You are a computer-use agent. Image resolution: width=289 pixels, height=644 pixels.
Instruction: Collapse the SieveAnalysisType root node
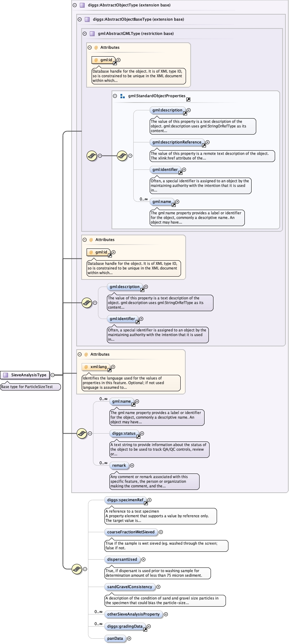[52, 375]
